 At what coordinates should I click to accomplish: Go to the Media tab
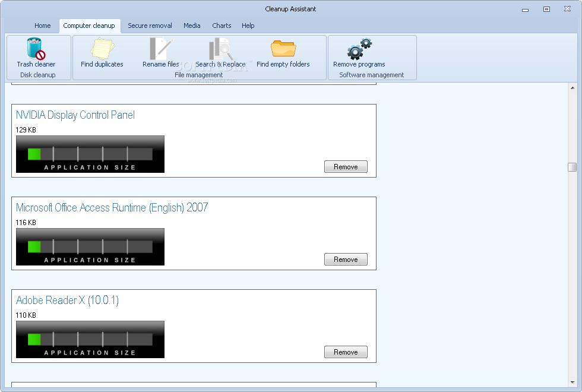192,26
